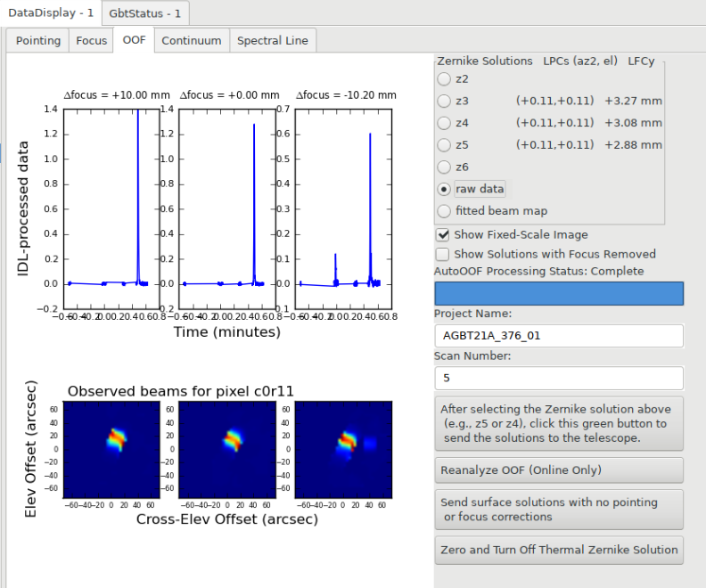Screen dimensions: 706x588
Task: Click Reanalyze OOF (Online Only)
Action: pyautogui.click(x=559, y=470)
